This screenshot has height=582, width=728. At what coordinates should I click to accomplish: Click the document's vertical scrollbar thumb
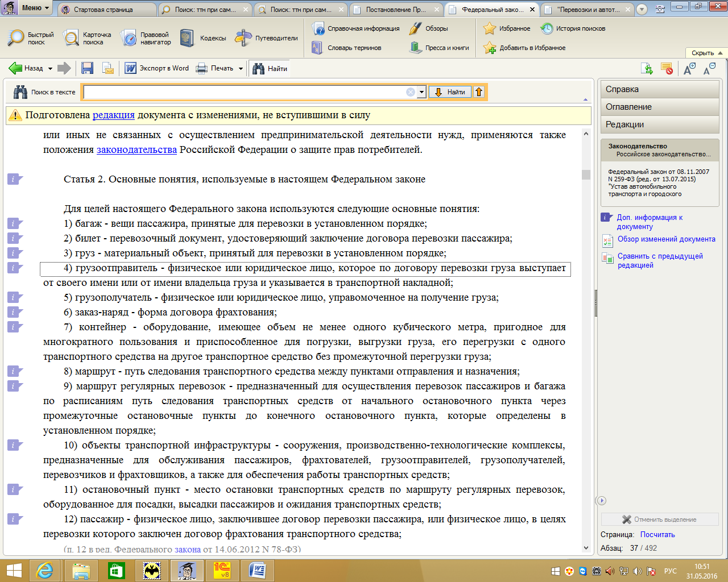pyautogui.click(x=586, y=174)
